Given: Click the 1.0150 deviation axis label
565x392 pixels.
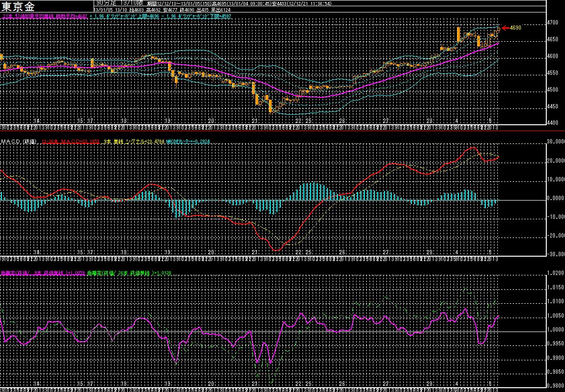Looking at the screenshot, I should tap(555, 287).
